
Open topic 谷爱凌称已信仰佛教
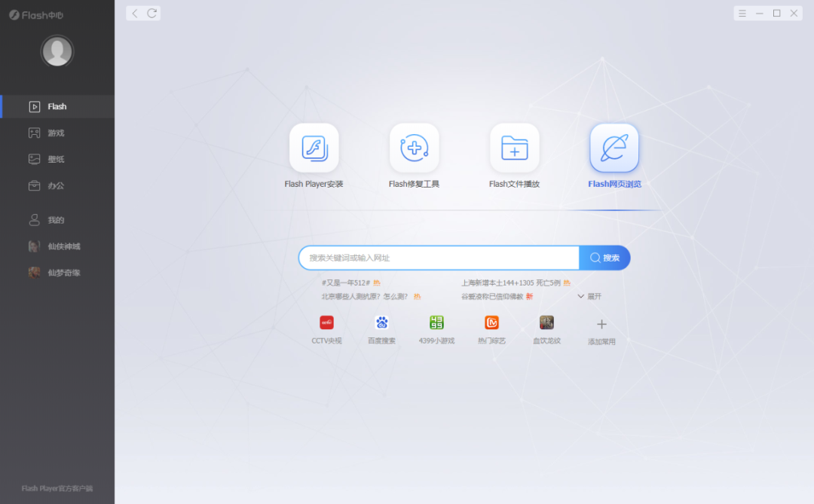pyautogui.click(x=492, y=296)
